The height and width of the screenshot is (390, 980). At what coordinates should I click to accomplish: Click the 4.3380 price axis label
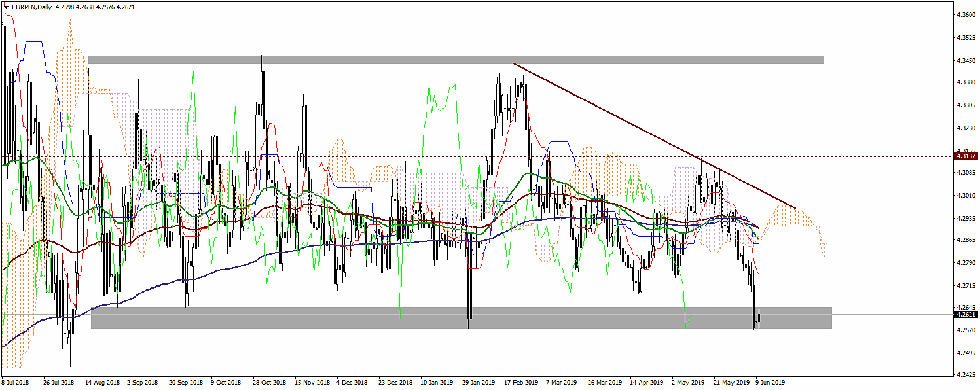pos(966,82)
